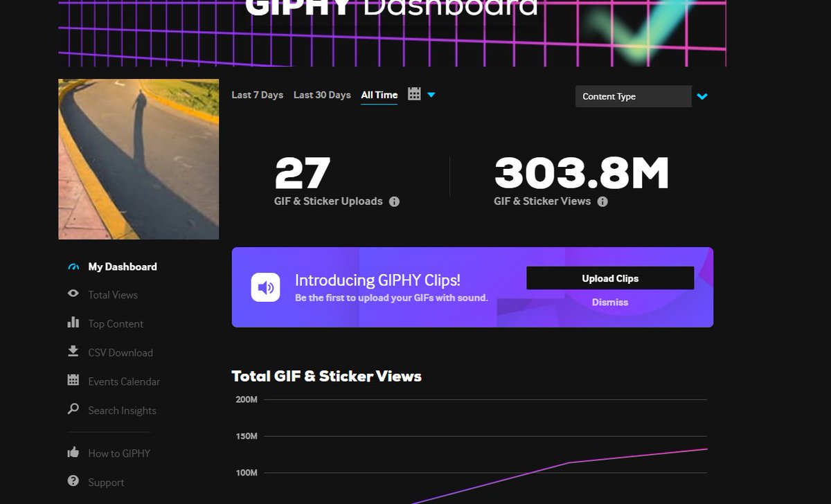Click the CSV Download arrow icon

pos(73,352)
